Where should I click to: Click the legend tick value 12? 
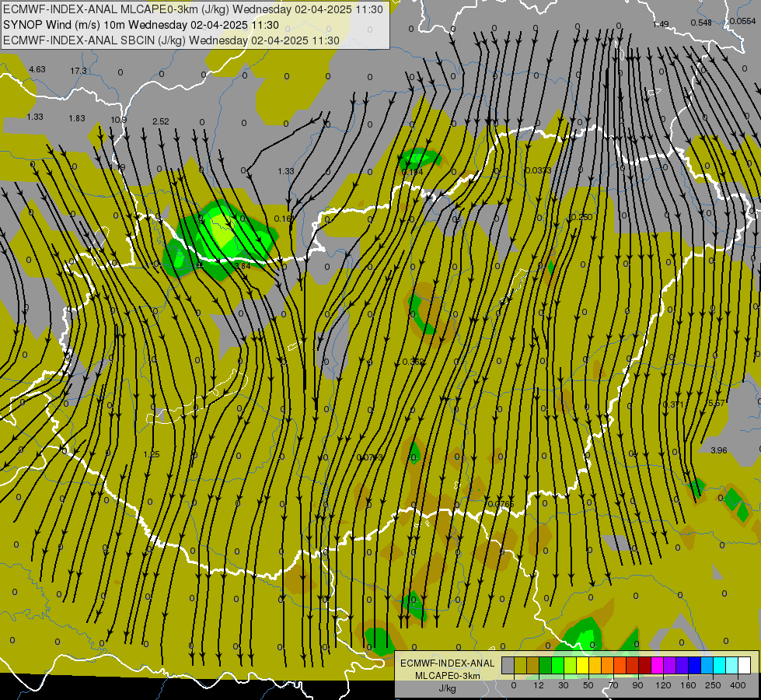[x=539, y=685]
